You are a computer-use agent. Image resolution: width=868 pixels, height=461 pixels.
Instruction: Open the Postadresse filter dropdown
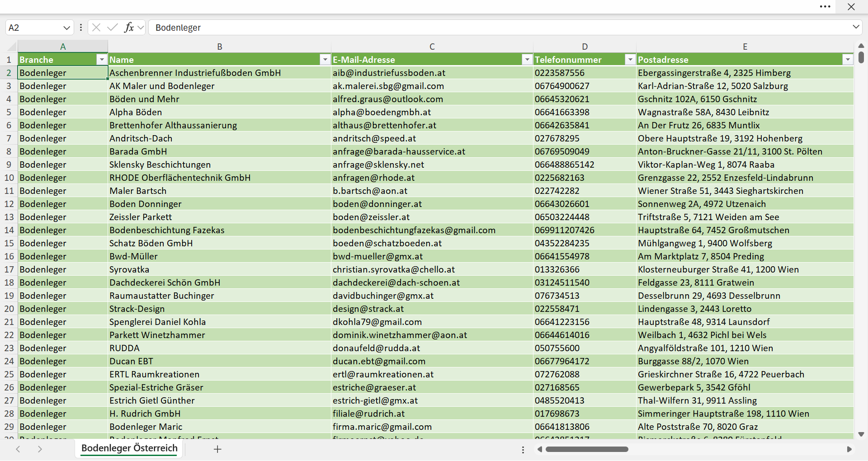(848, 60)
